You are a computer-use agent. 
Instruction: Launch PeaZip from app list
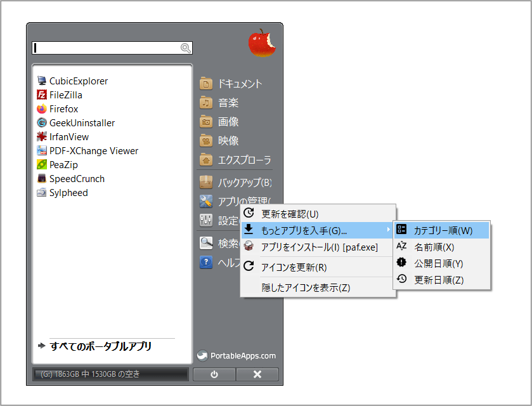click(x=64, y=165)
